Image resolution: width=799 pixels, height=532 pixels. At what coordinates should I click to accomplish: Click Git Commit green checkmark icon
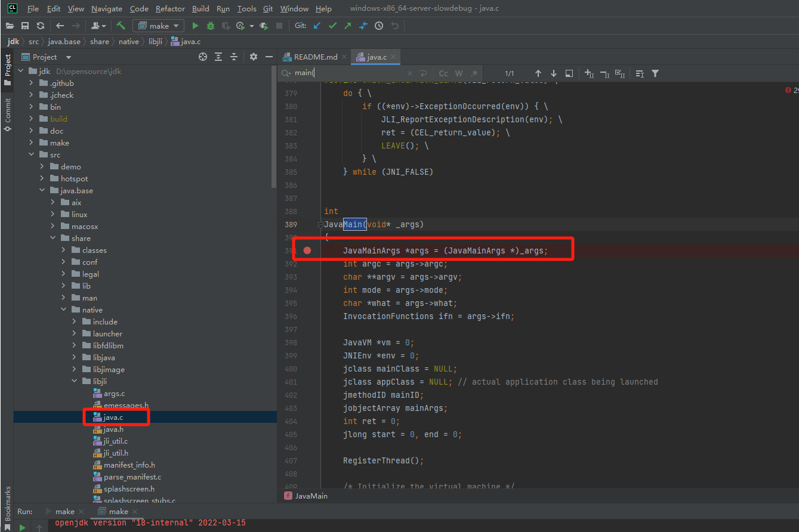pyautogui.click(x=332, y=26)
